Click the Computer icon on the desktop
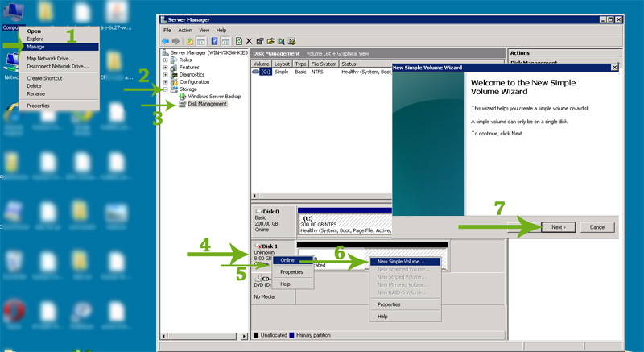644x352 pixels. [13, 12]
